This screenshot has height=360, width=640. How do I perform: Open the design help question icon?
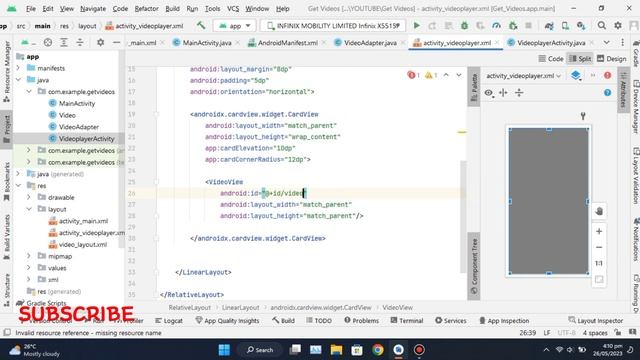tap(607, 93)
